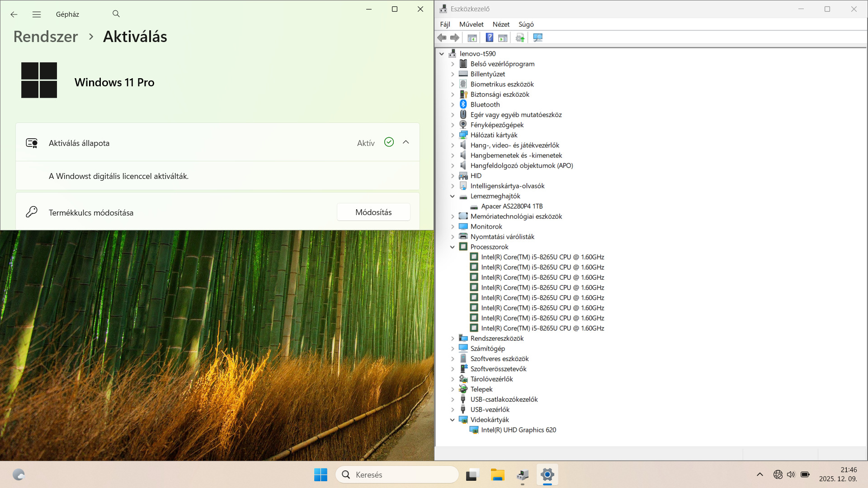The height and width of the screenshot is (488, 868).
Task: Click the Keresés taskbar search field
Action: [398, 475]
